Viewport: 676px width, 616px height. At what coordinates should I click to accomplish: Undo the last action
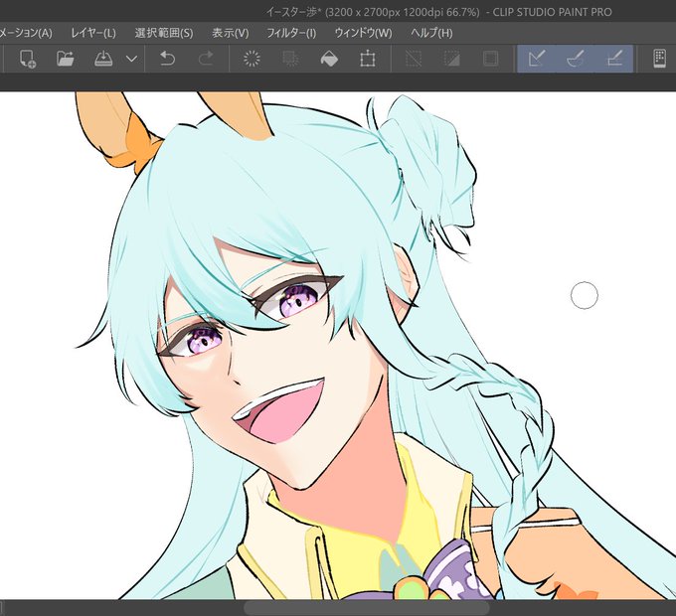167,59
